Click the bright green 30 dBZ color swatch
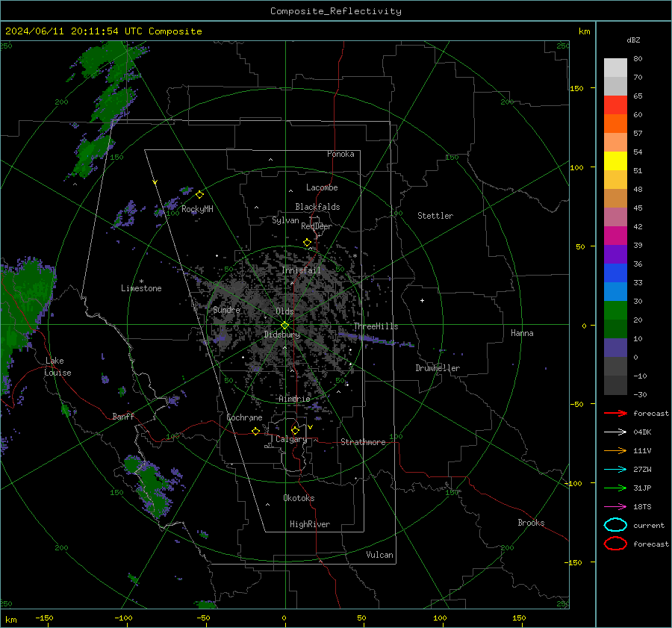The width and height of the screenshot is (672, 628). [x=615, y=311]
